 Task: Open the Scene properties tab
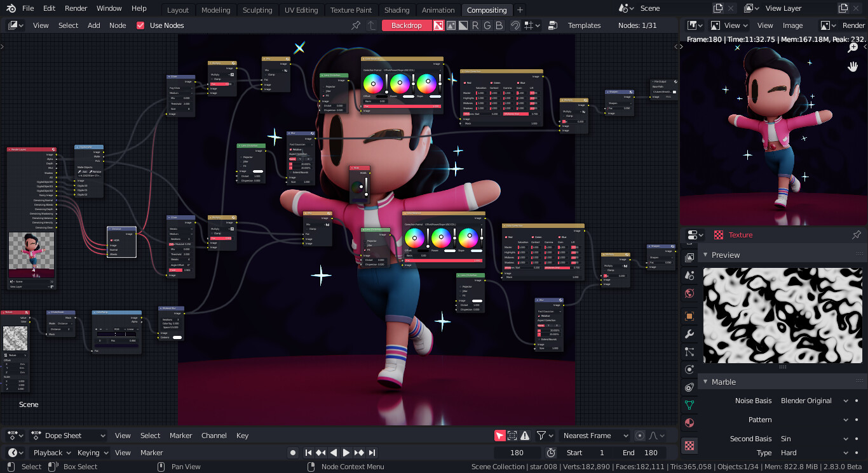[689, 276]
